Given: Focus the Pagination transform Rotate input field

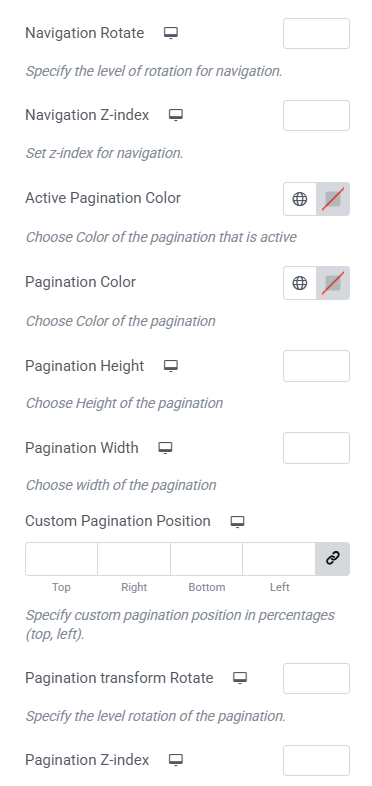Looking at the screenshot, I should pyautogui.click(x=316, y=679).
